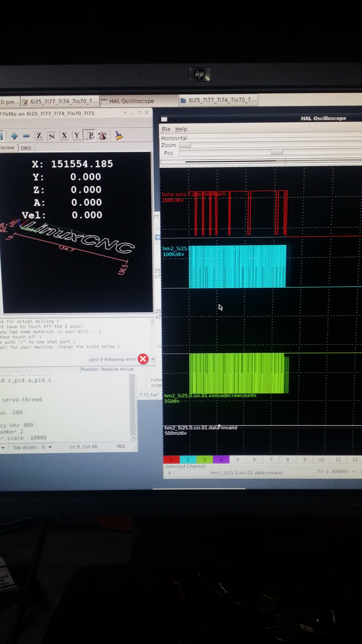Select oscilloscope channel 11 button
Viewport: 362px width, 644px height.
(338, 459)
